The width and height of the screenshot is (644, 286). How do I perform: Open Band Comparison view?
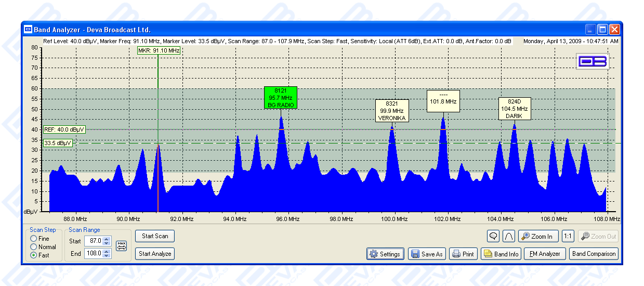click(594, 254)
